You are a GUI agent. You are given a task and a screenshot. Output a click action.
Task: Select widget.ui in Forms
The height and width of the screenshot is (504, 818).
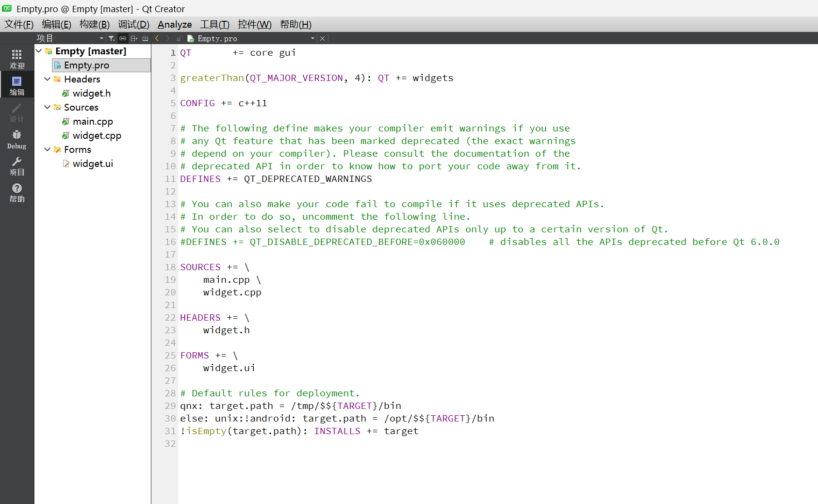[x=93, y=163]
